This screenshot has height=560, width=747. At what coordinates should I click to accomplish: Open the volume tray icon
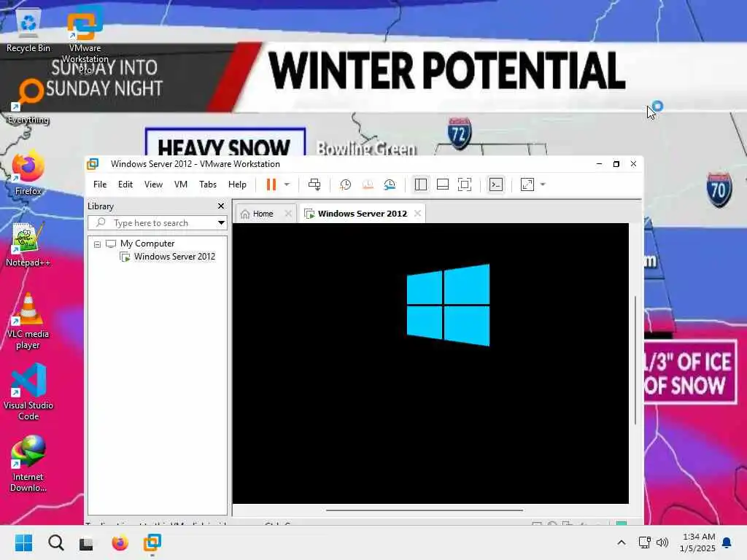(x=662, y=542)
